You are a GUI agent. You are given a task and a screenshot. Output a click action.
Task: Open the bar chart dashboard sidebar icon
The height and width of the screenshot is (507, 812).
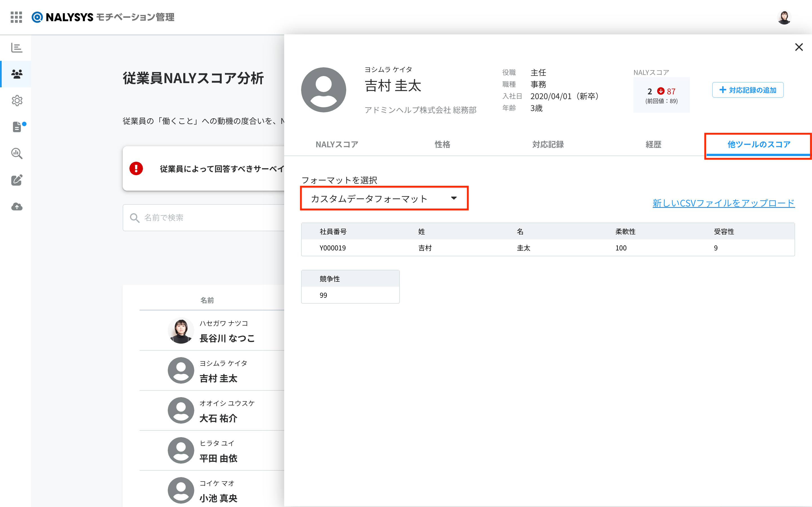[x=16, y=48]
